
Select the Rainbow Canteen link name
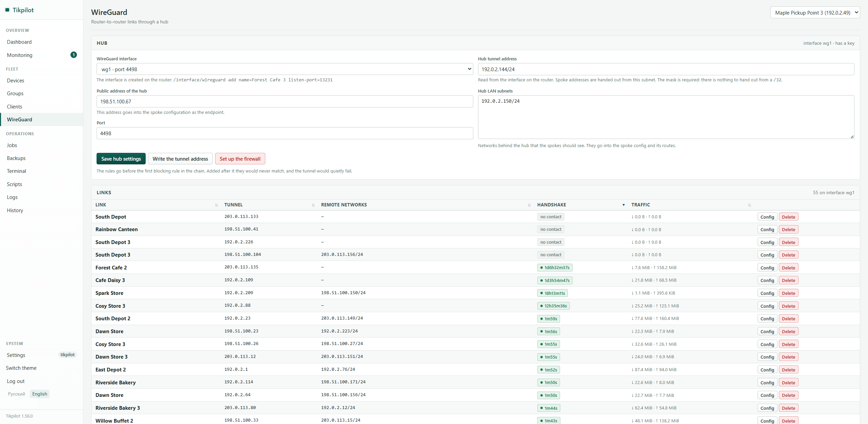117,229
